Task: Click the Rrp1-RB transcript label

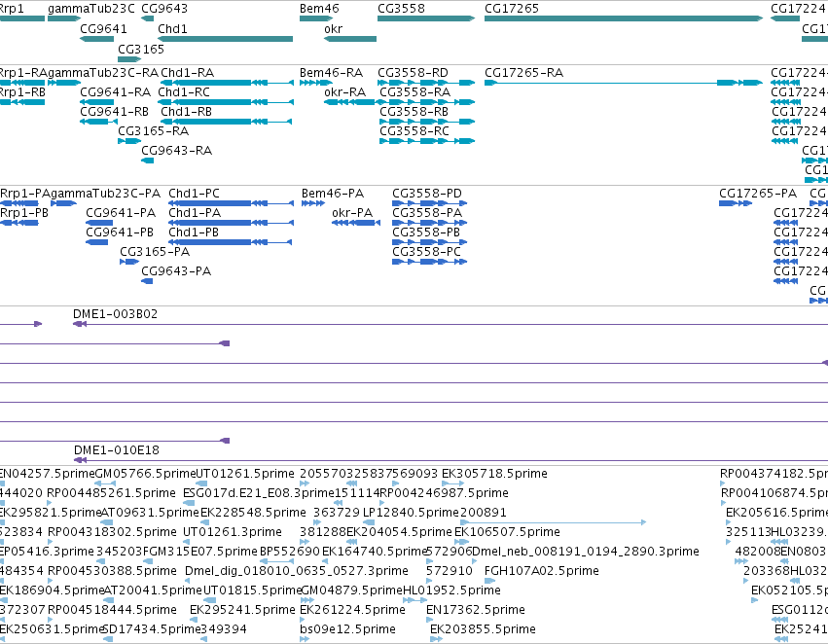Action: click(22, 92)
